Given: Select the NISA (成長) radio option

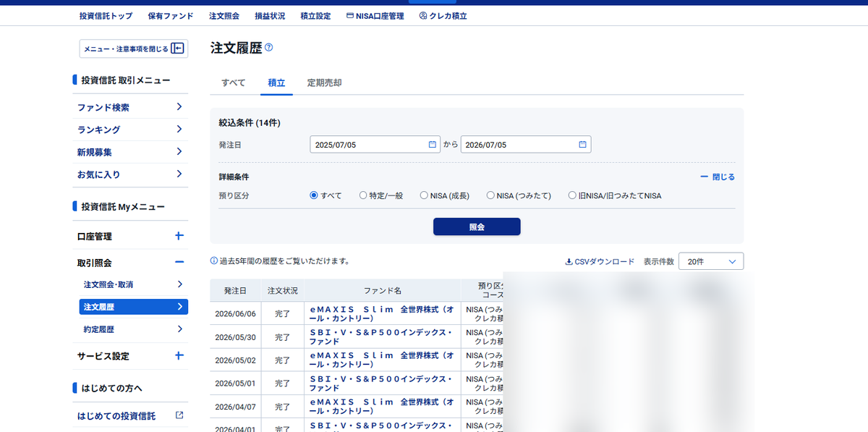Looking at the screenshot, I should 424,195.
